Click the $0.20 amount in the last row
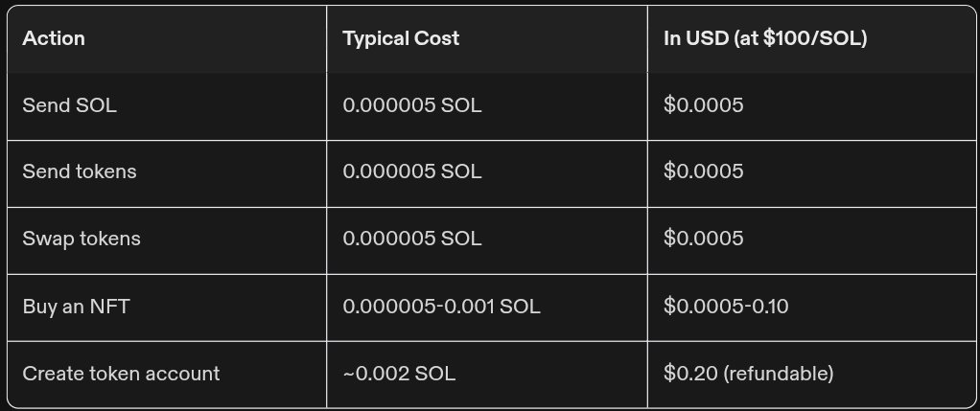This screenshot has width=980, height=411. point(685,374)
